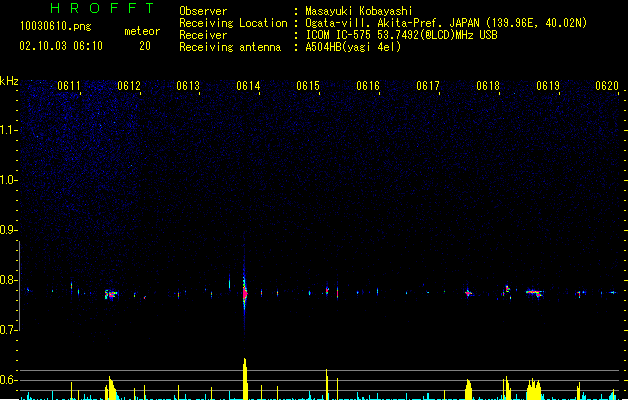This screenshot has height=400, width=629.
Task: Click the 0614 time marker
Action: coord(248,86)
